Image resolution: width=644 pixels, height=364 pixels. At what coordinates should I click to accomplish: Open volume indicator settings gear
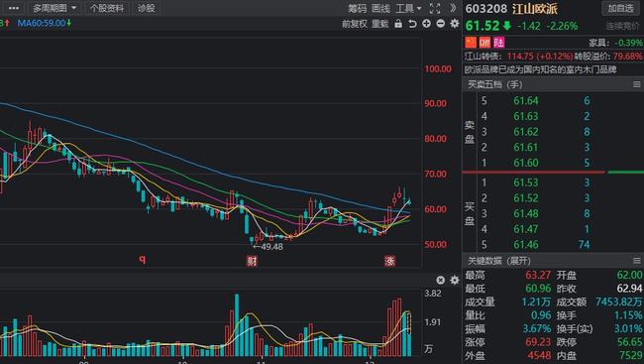click(454, 280)
